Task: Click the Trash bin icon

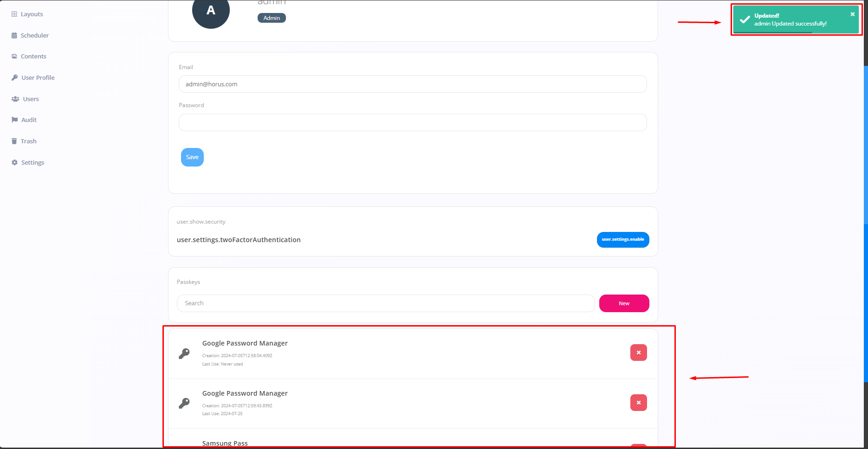Action: pos(14,141)
